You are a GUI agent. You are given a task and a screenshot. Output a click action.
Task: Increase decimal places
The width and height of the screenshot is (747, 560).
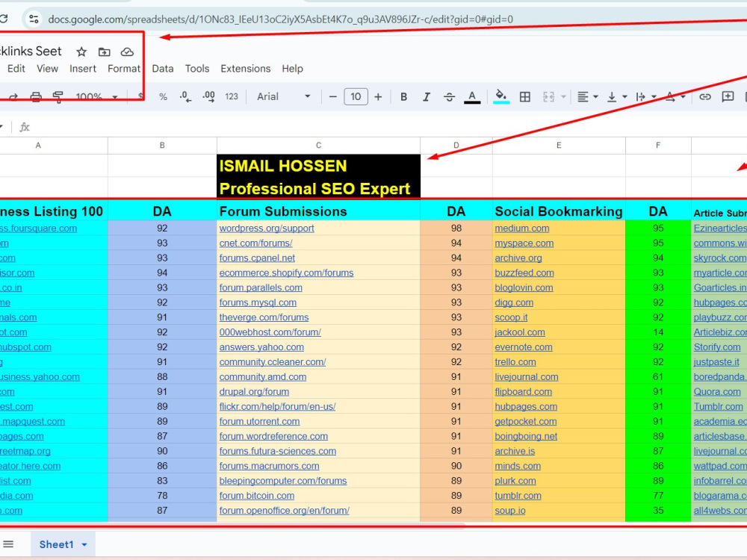click(208, 97)
